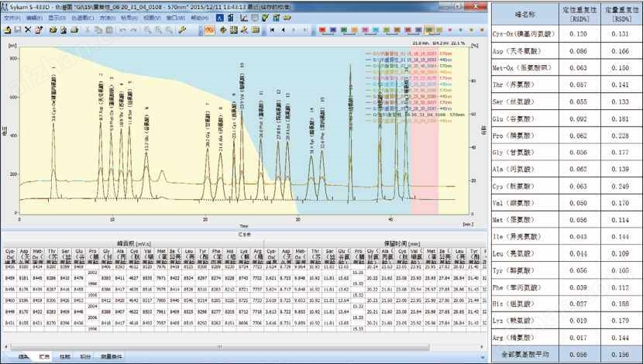Go to previous chromatogram arrow
Viewport: 643px width, 364px height.
tap(283, 30)
